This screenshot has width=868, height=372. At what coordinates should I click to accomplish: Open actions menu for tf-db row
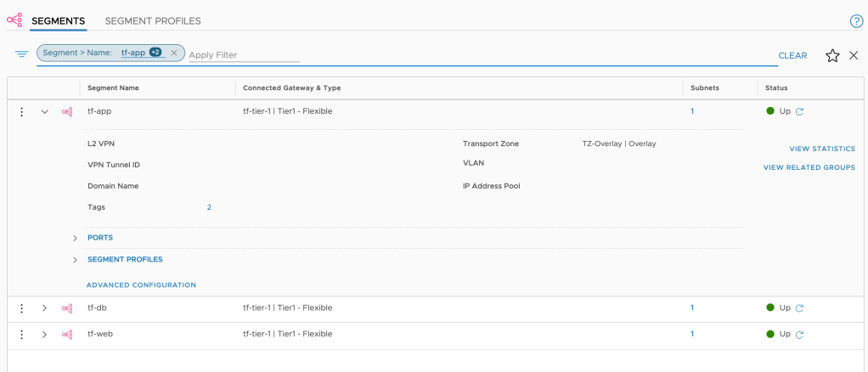coord(22,308)
